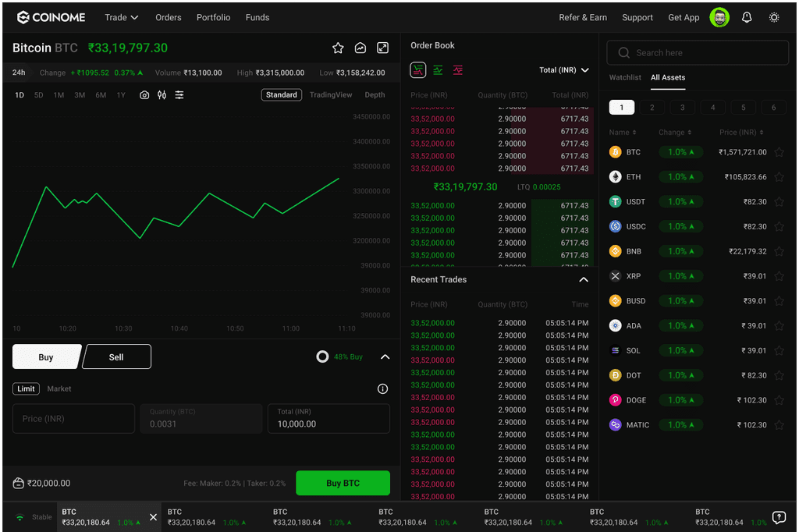Click the Quantity (BTC) field

point(201,418)
